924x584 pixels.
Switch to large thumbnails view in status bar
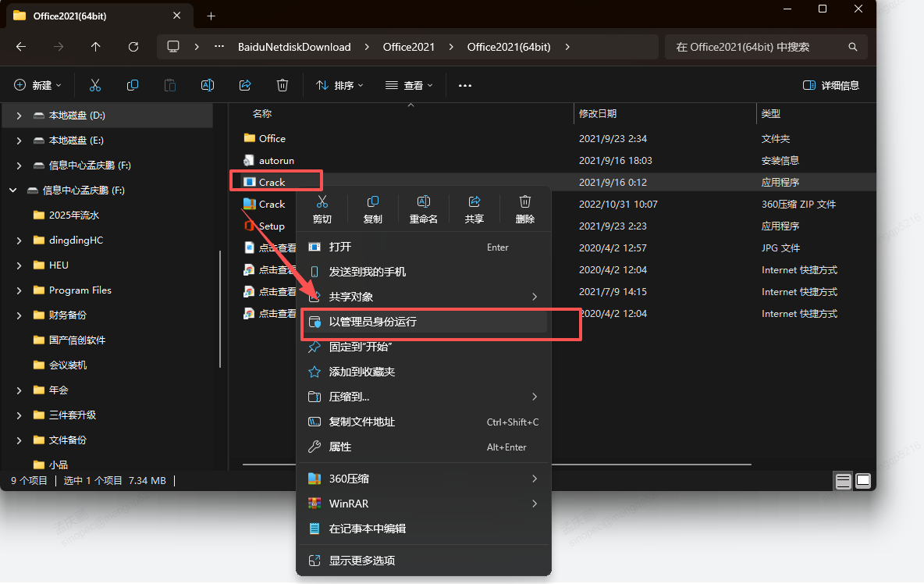863,481
